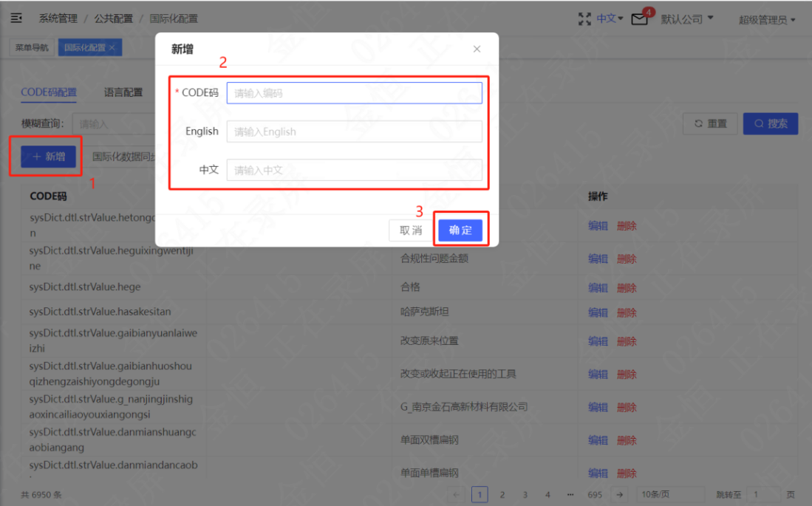The width and height of the screenshot is (812, 506).
Task: Select the 国际化配置 page tab
Action: point(84,48)
